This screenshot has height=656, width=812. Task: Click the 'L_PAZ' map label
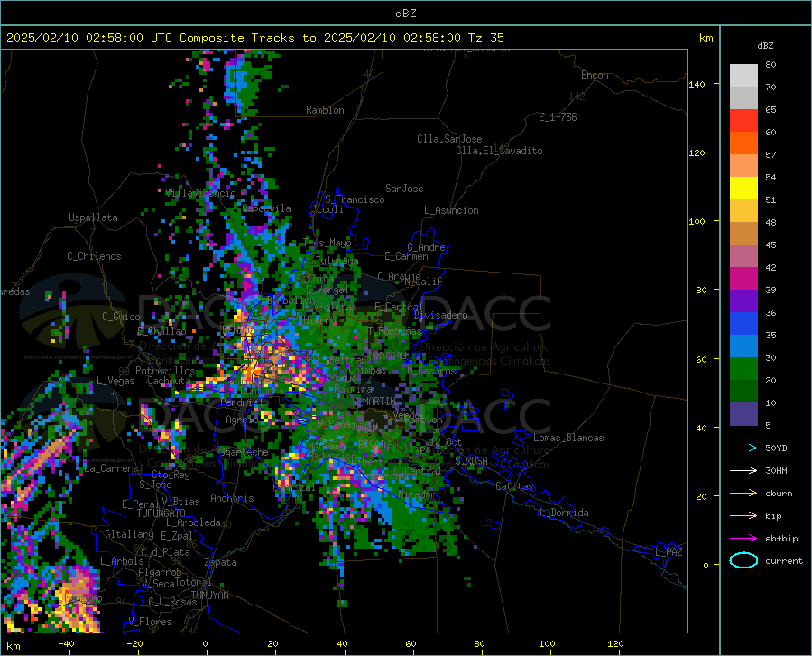click(669, 552)
